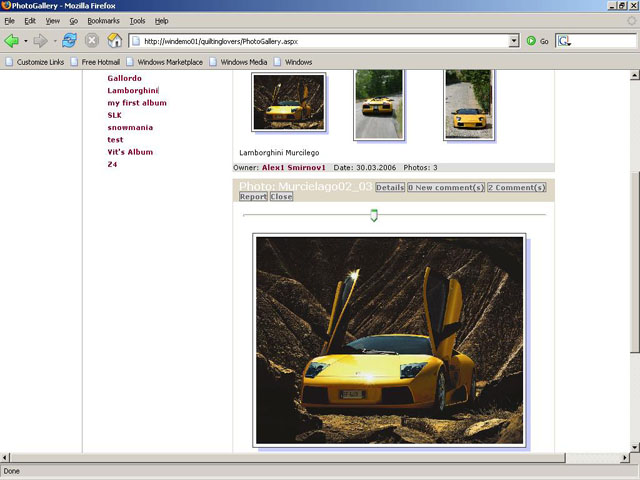Click the Customize Links bookmark
The width and height of the screenshot is (640, 480).
click(35, 62)
